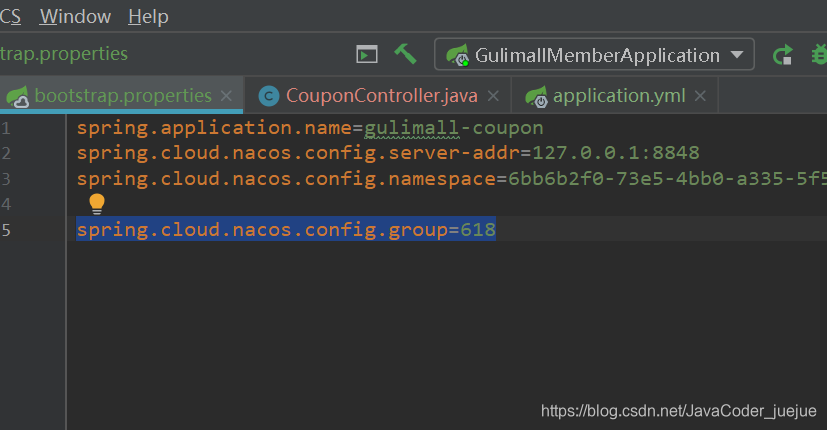Click the namespace property key on line 3
The image size is (827, 430).
click(286, 179)
